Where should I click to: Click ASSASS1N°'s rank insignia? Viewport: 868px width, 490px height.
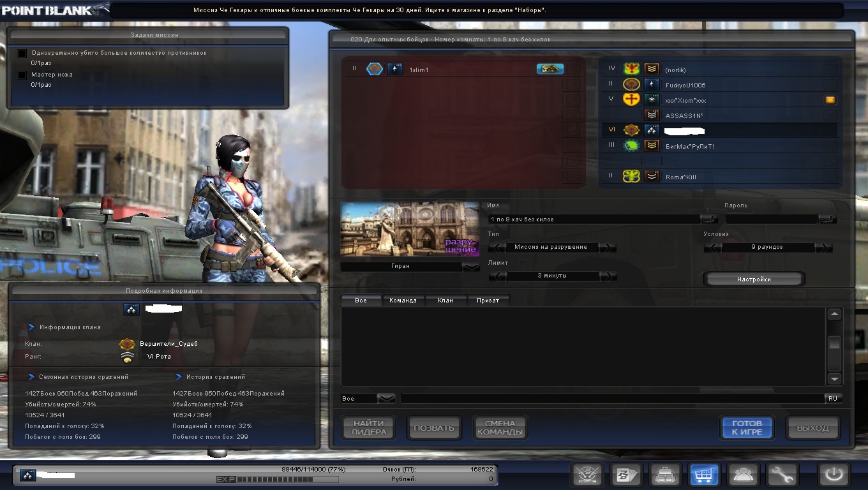tap(652, 115)
